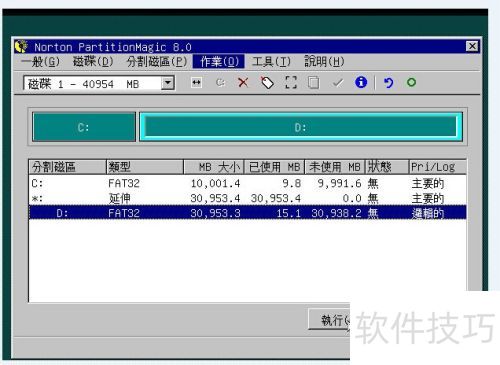Open the 說明(H) menu
Screen dimensions: 500x365
click(x=324, y=62)
